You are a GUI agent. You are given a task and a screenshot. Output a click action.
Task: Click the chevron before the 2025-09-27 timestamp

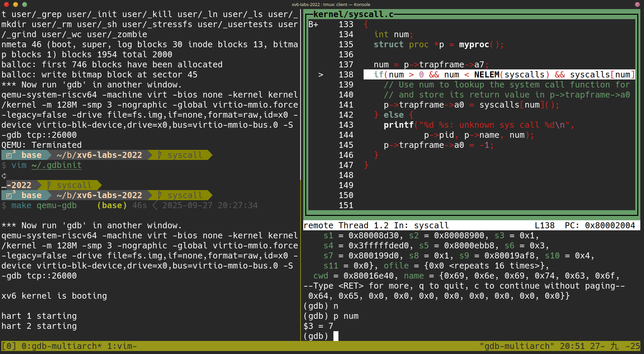(x=155, y=205)
